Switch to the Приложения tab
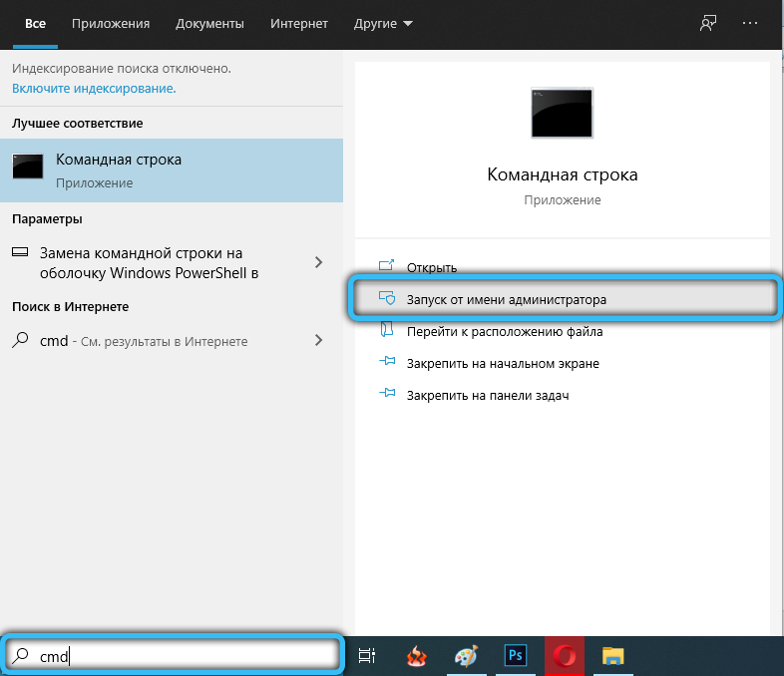This screenshot has width=784, height=676. point(111,24)
